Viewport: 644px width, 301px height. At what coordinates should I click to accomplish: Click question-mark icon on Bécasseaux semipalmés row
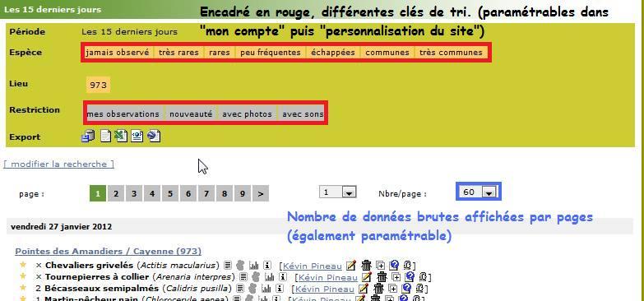(406, 289)
